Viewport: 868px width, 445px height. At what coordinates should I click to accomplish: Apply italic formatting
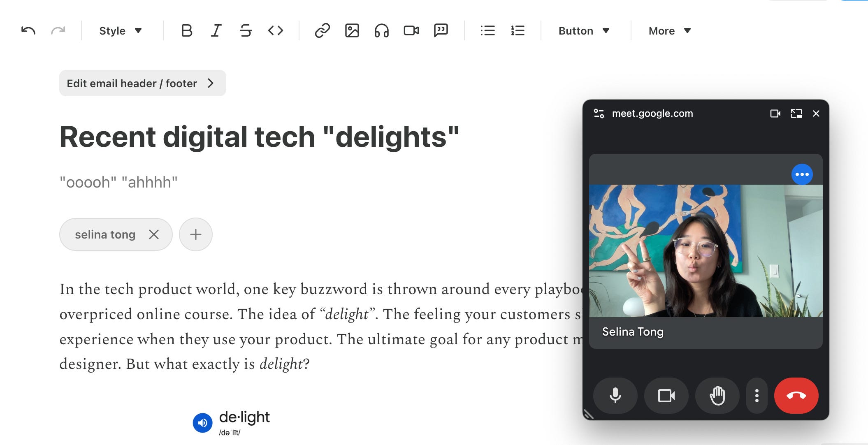click(x=216, y=31)
